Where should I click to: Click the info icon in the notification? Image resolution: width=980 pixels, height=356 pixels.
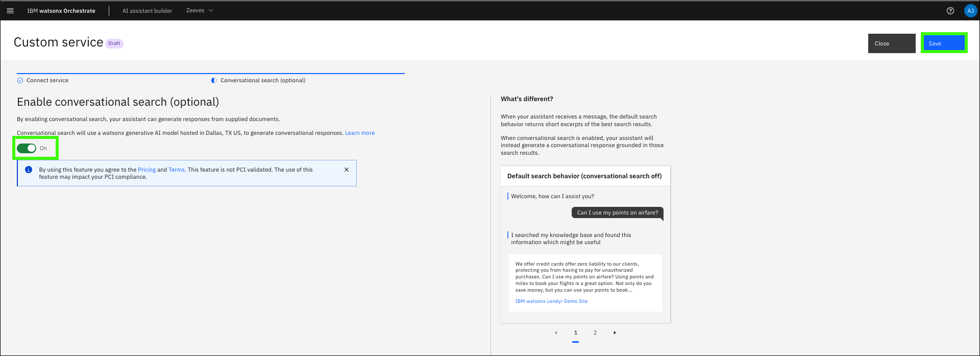tap(29, 170)
